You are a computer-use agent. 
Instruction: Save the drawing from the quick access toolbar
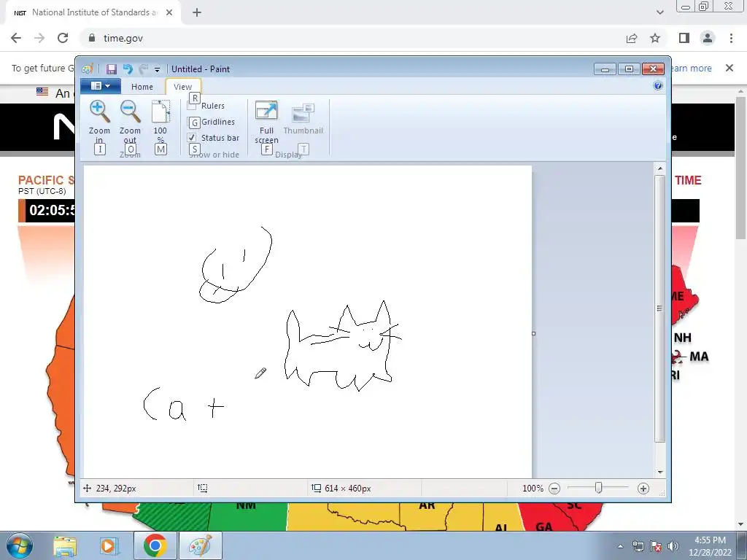(111, 69)
